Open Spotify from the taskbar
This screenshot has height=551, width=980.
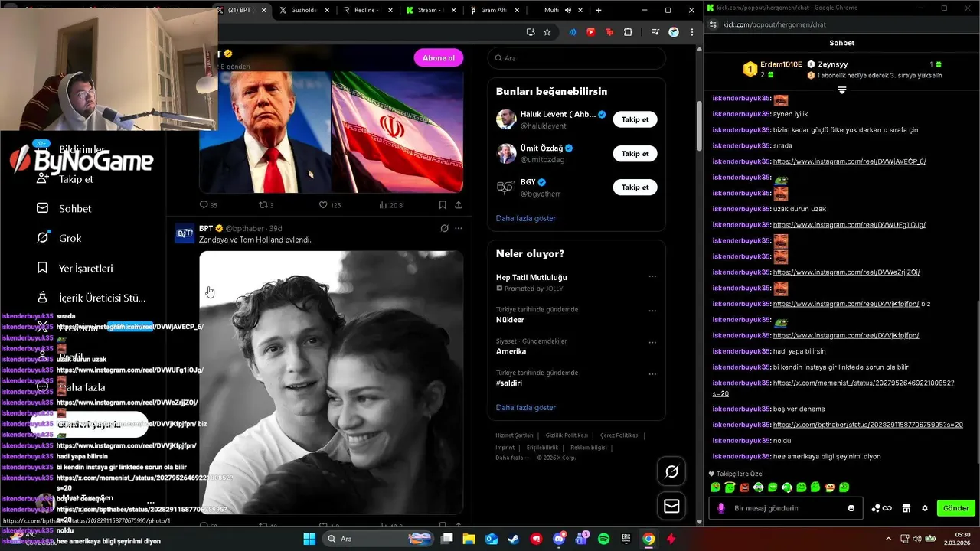603,539
